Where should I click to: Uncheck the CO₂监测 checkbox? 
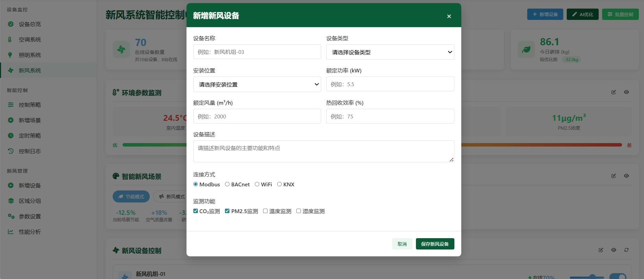pos(195,211)
